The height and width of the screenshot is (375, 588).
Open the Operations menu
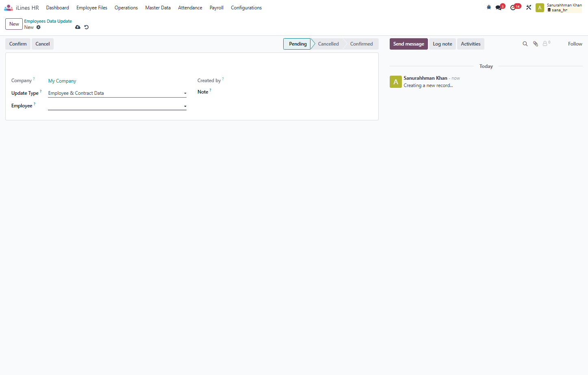[126, 8]
